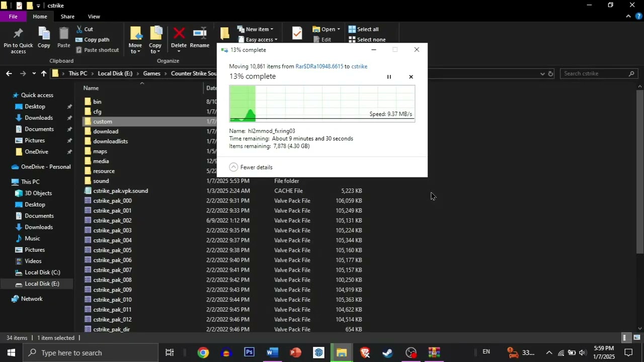Screen dimensions: 644x362
Task: Open Brave browser from the taskbar
Action: point(365,352)
